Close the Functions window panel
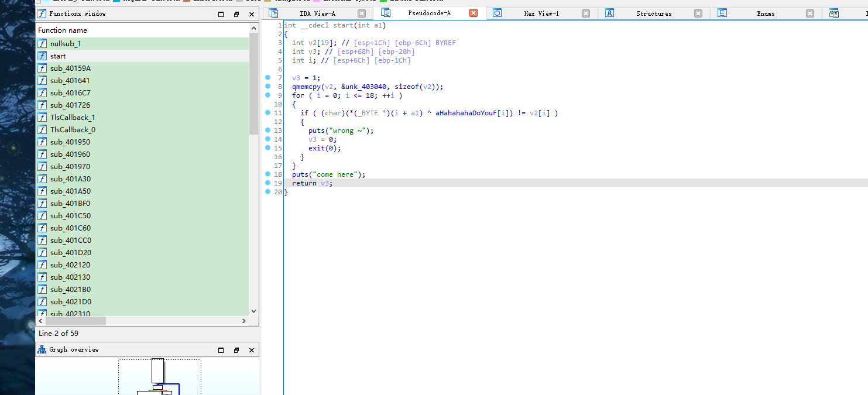The image size is (868, 395). pyautogui.click(x=252, y=14)
